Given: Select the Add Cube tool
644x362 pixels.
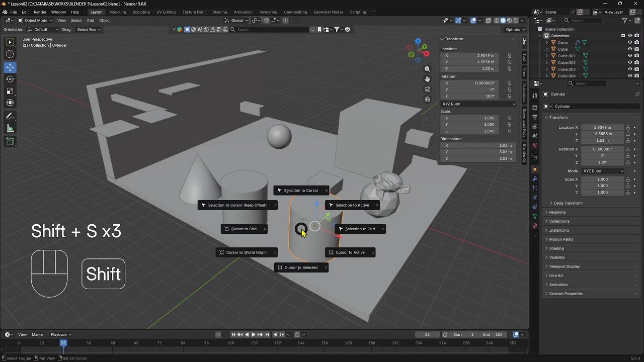Looking at the screenshot, I should point(10,141).
